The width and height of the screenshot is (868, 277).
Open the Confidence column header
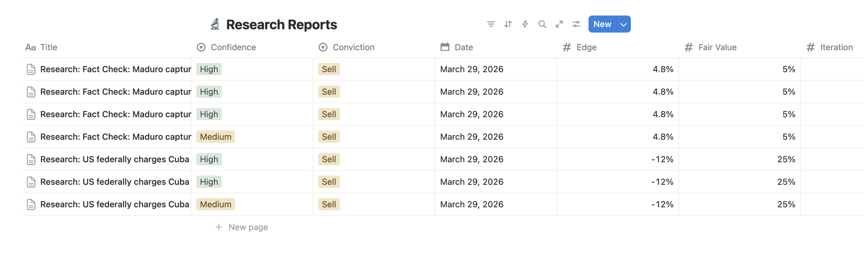[252, 47]
